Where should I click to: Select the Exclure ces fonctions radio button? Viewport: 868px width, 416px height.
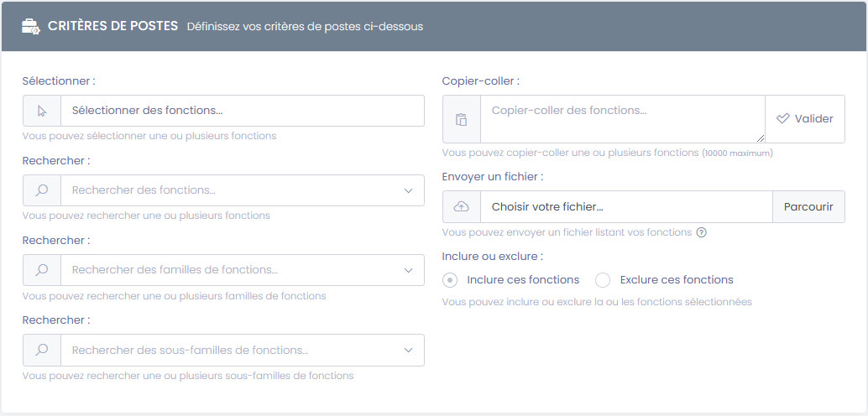602,280
